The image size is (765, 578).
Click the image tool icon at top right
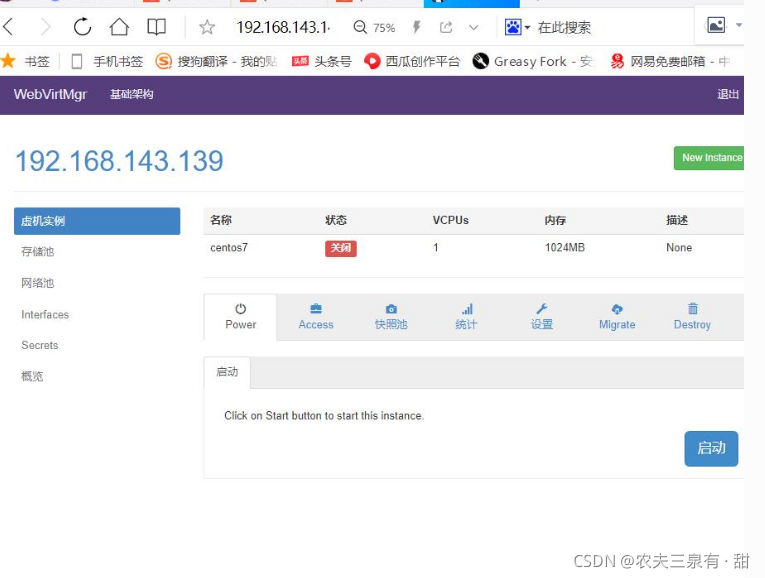tap(716, 25)
